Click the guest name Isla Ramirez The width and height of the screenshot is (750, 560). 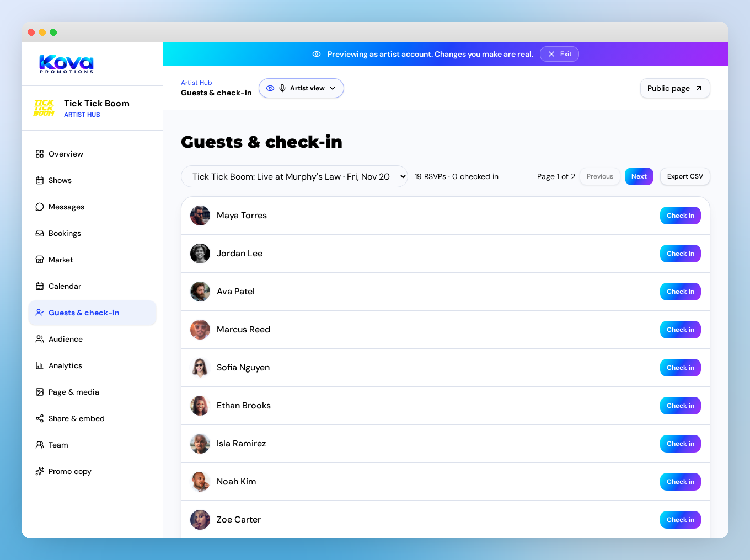pos(242,444)
